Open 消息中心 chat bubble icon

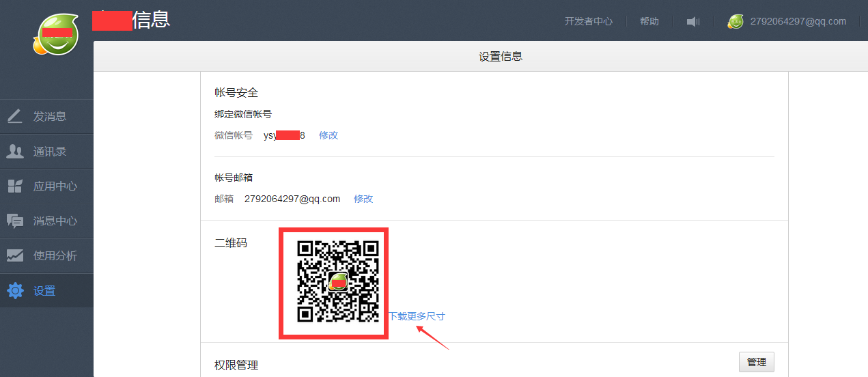click(x=15, y=221)
